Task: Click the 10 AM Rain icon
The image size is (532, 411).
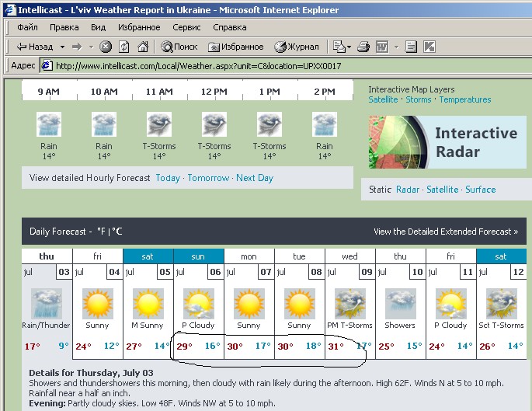Action: point(104,124)
